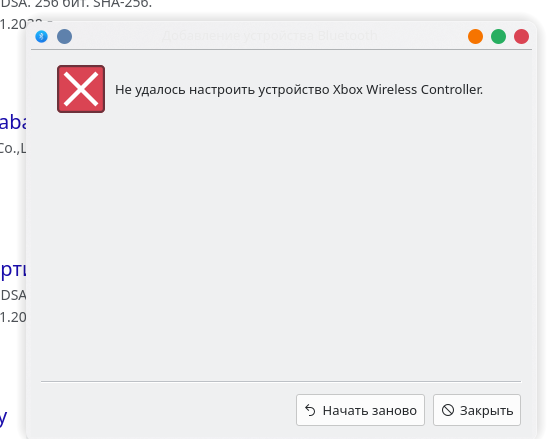Dismiss the wizard with Закрыть button
This screenshot has width=557, height=439.
click(x=477, y=410)
